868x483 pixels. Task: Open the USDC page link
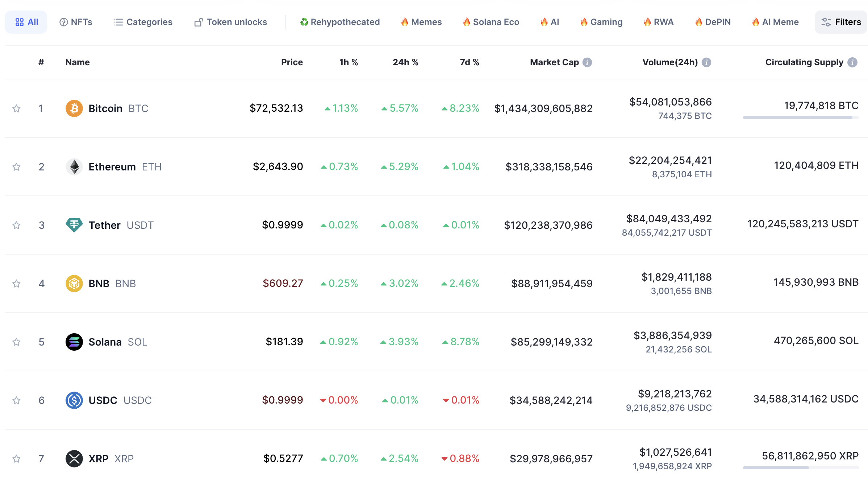point(120,400)
